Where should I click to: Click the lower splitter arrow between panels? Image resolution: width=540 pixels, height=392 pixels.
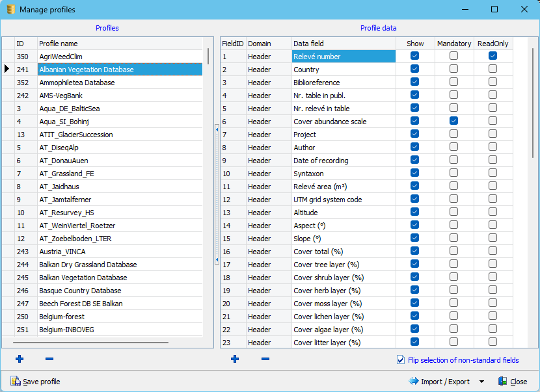tap(217, 260)
